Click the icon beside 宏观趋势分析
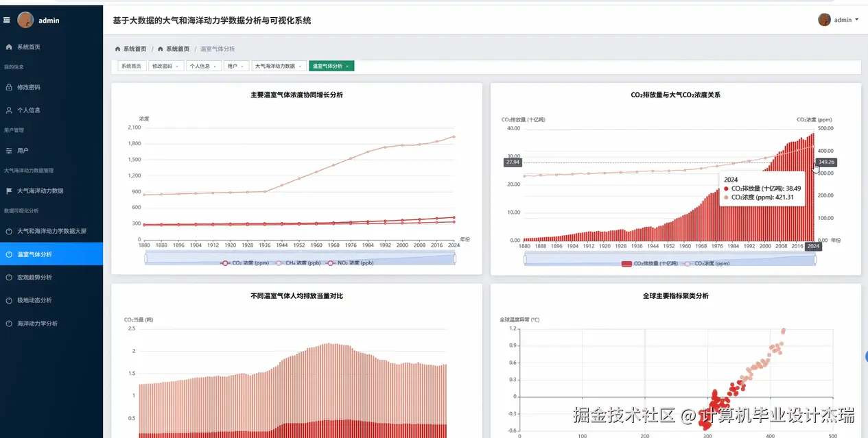868x438 pixels. [x=9, y=277]
